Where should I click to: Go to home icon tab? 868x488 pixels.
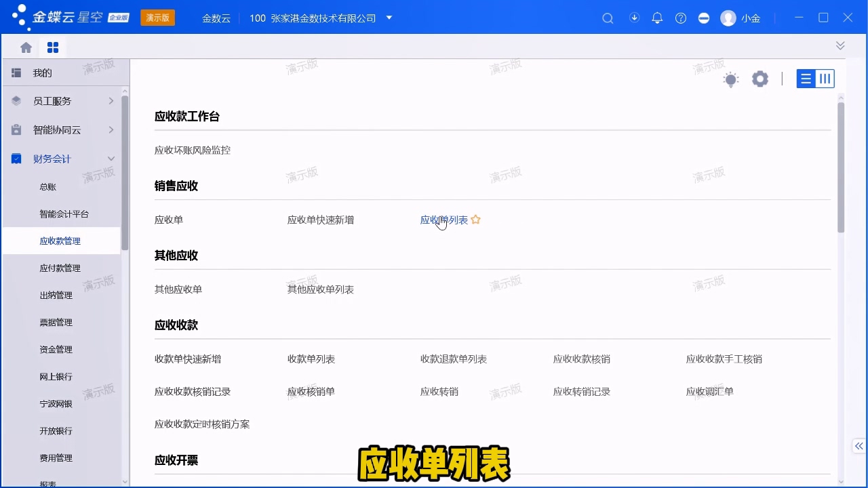[26, 47]
